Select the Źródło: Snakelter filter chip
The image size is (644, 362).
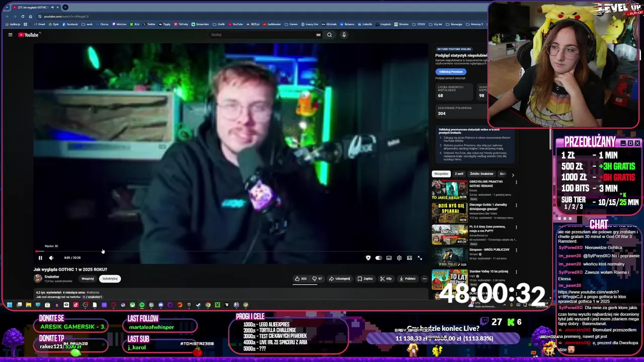(481, 174)
